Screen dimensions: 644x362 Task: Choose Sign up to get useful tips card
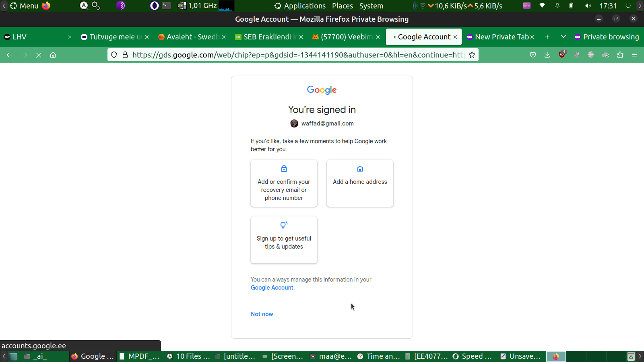(284, 240)
